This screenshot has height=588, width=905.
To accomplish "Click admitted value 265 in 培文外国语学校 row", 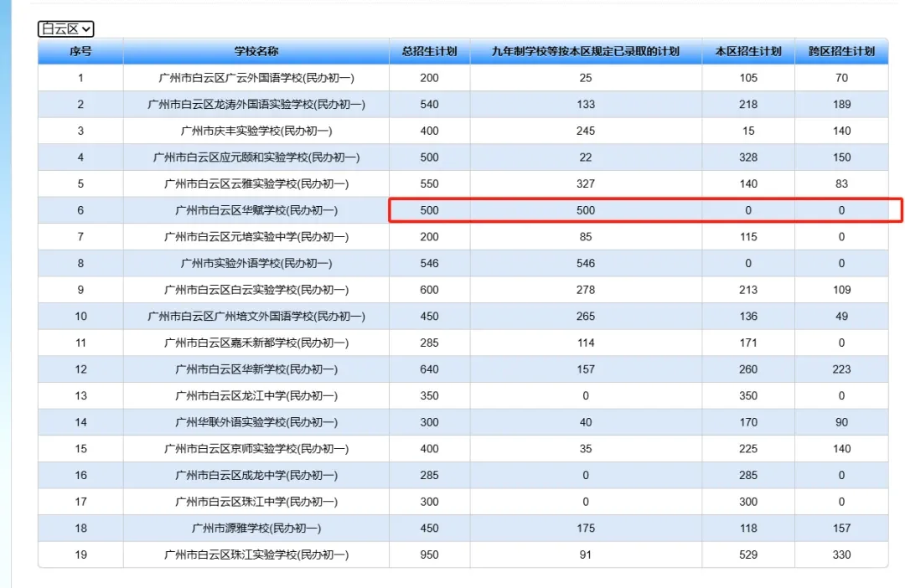I will pos(585,317).
